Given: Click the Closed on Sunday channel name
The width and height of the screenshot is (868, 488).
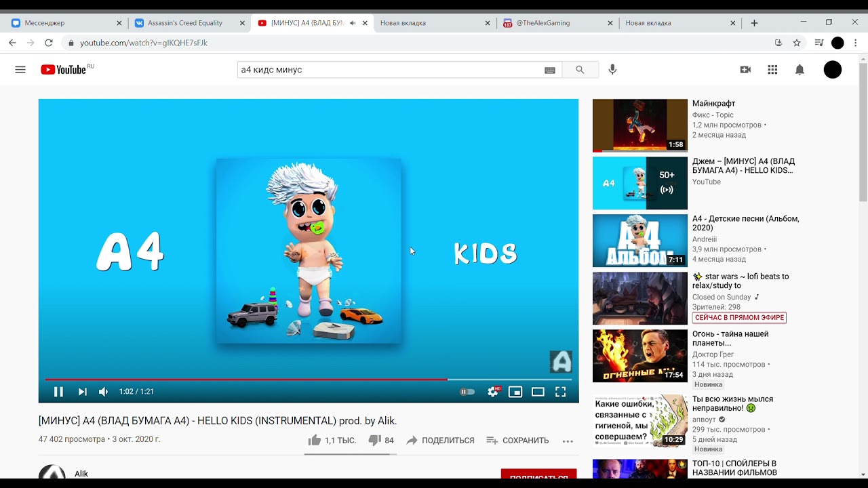Looking at the screenshot, I should tap(722, 297).
